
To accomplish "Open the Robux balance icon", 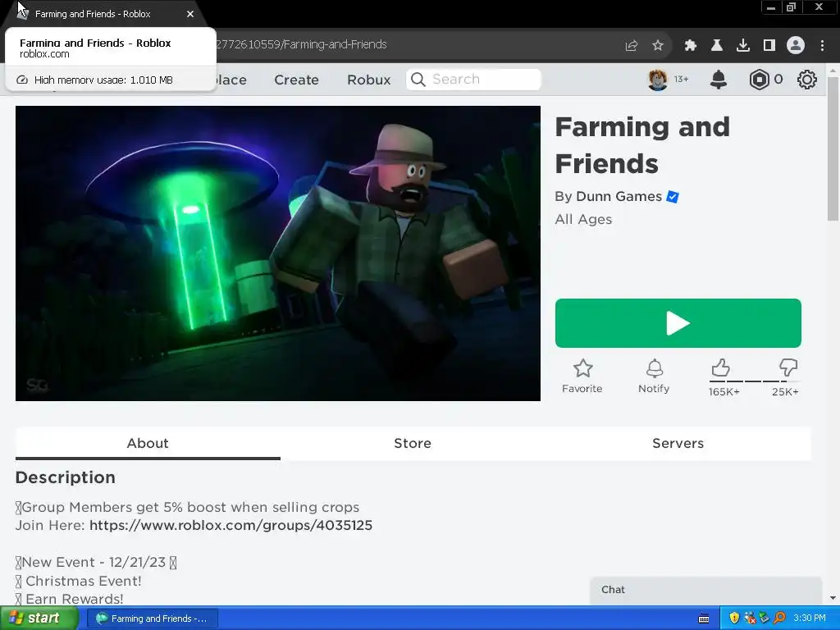I will (759, 80).
